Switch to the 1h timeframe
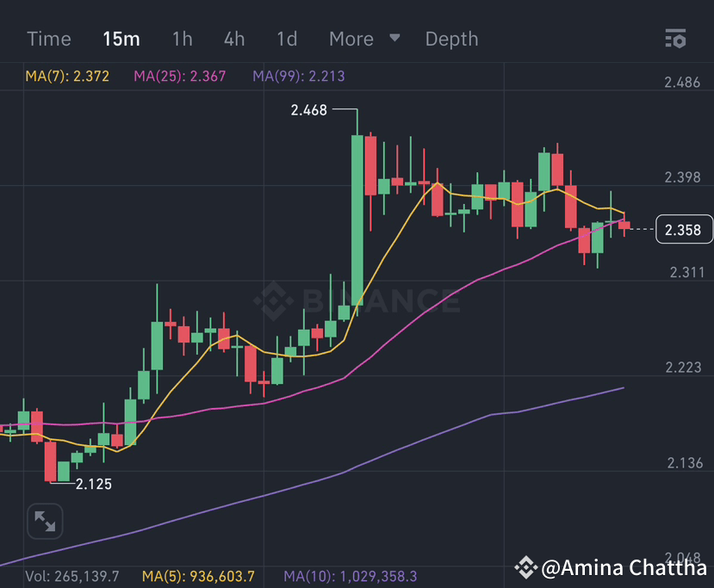The image size is (714, 588). point(182,39)
